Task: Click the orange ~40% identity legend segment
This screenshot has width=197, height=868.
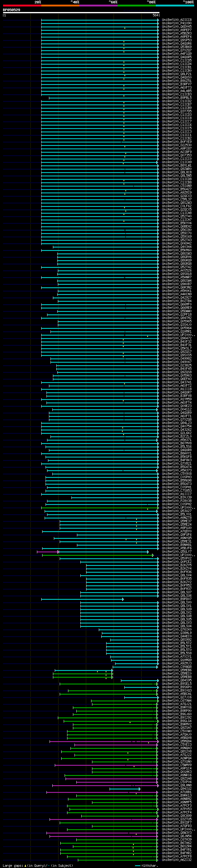Action: (60, 6)
